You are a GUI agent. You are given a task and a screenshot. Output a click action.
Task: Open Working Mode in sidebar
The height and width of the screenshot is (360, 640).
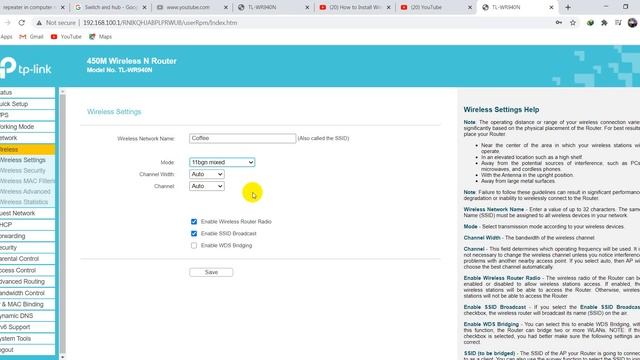pos(27,127)
